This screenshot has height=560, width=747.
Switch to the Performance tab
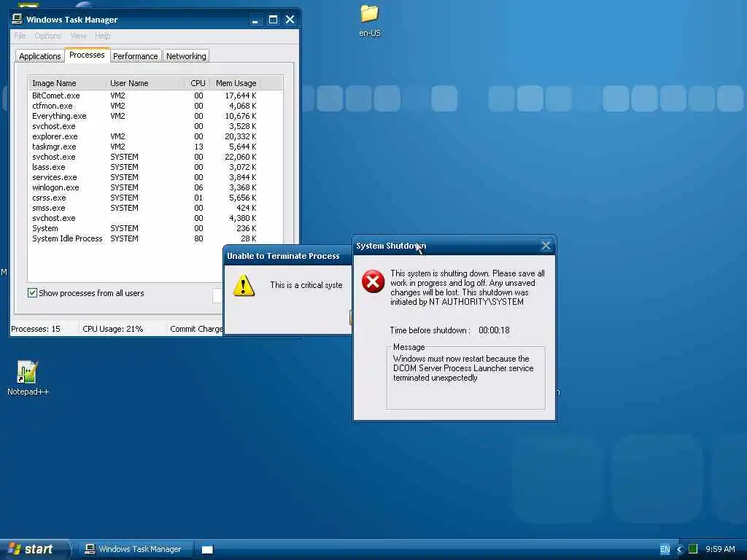pyautogui.click(x=135, y=56)
